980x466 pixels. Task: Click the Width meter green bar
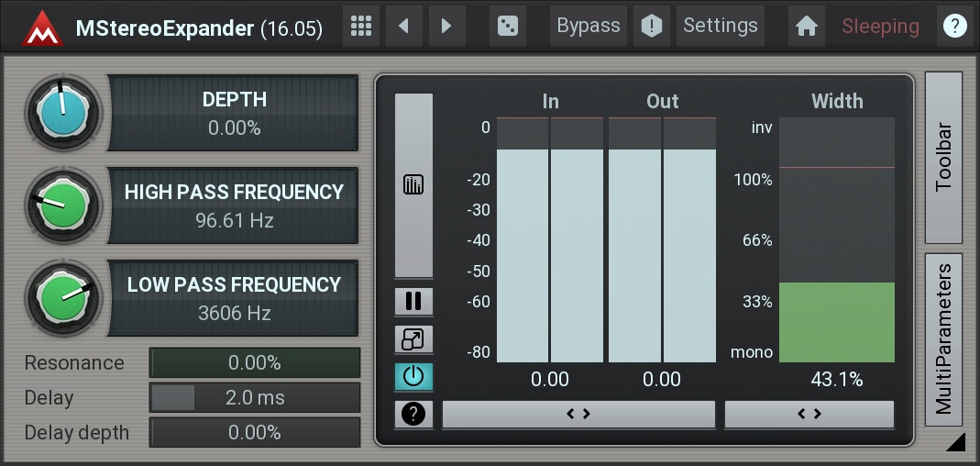coord(837,322)
